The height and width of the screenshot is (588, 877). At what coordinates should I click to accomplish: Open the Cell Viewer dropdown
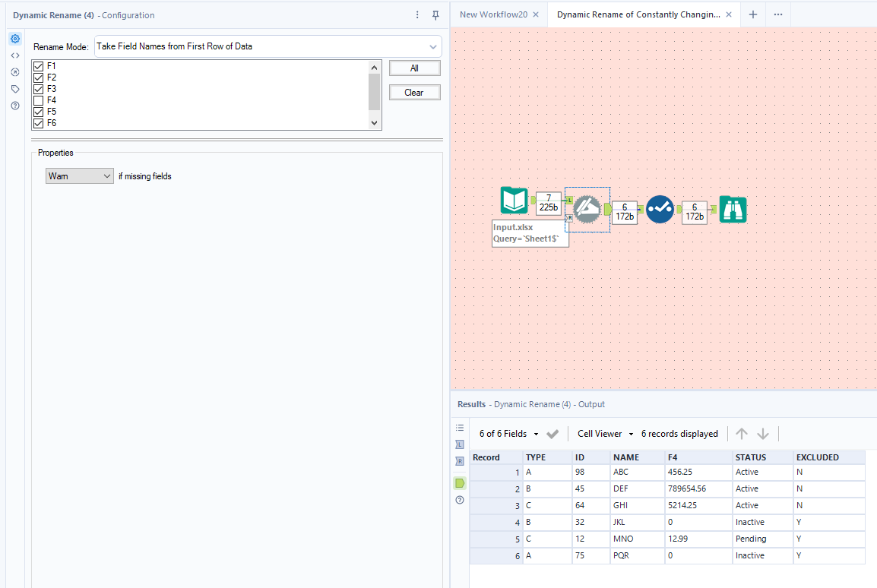605,434
